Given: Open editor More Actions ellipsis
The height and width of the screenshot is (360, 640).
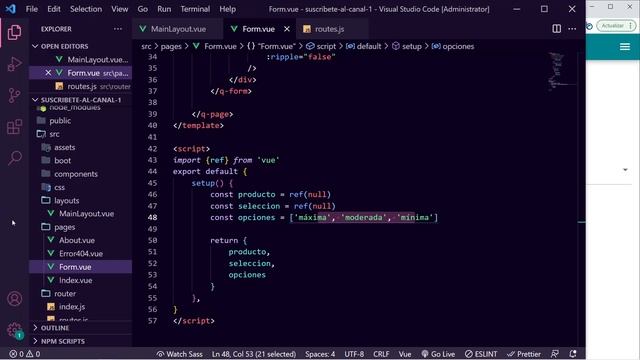Looking at the screenshot, I should [572, 29].
